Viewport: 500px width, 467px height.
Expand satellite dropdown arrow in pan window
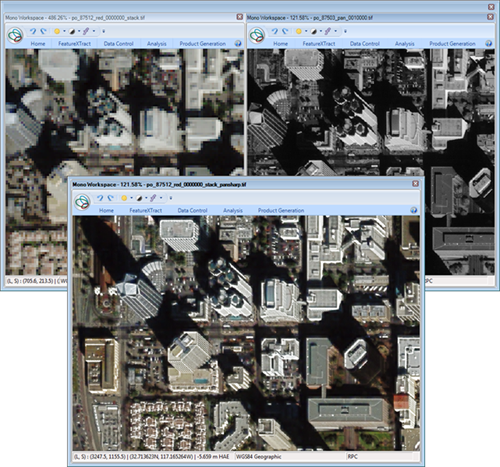coord(336,31)
